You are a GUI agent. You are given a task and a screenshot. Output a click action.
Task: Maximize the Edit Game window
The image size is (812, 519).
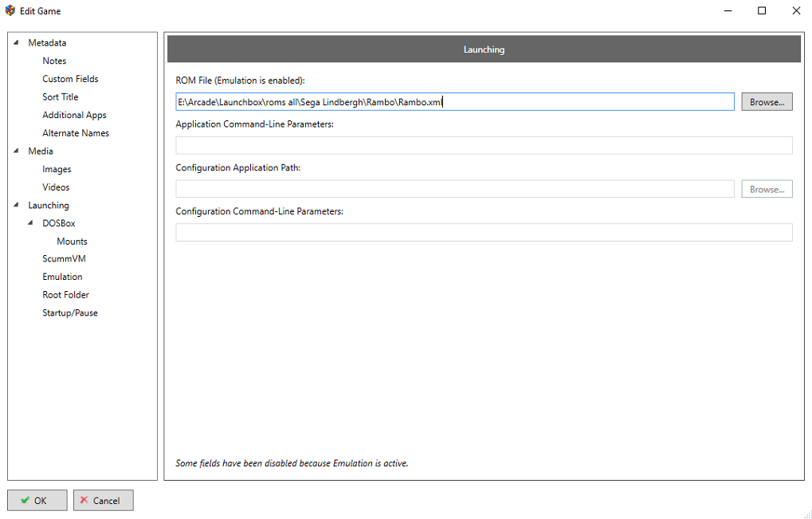762,10
